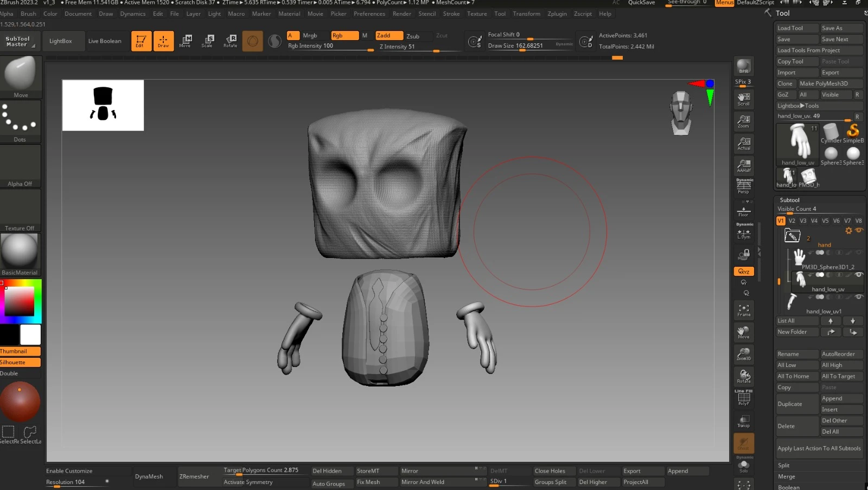Select the Actual size view icon
This screenshot has width=868, height=490.
pos(743,143)
